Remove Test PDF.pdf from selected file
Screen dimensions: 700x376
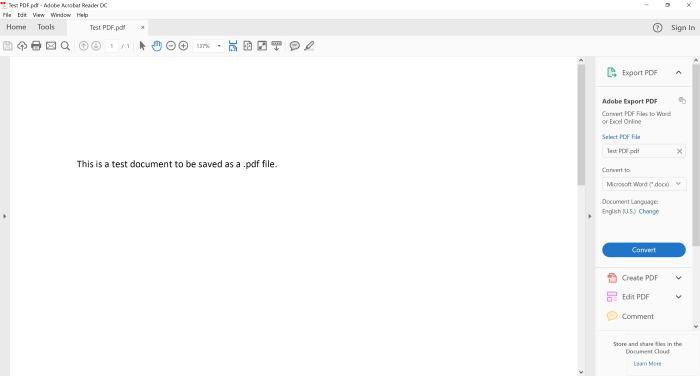pos(679,151)
